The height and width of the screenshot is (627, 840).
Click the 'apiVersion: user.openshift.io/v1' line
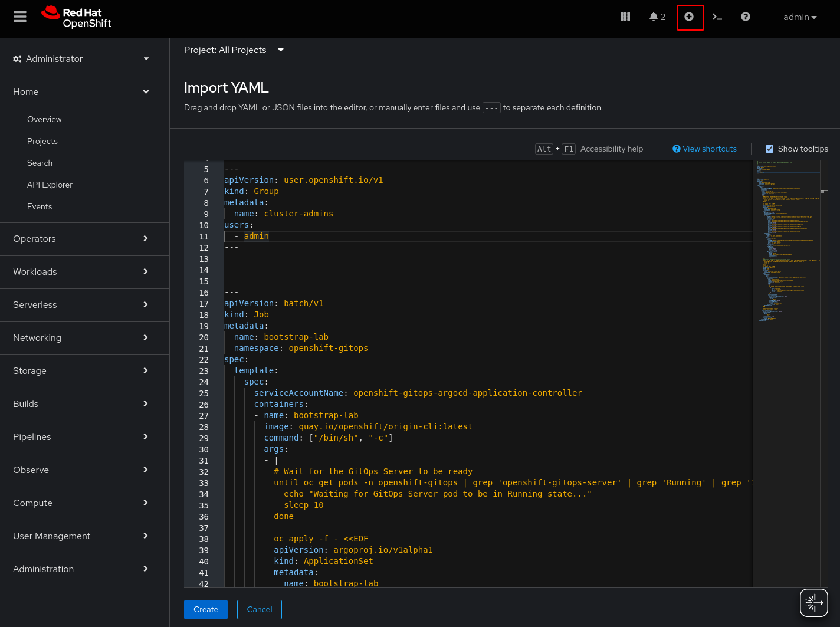click(x=304, y=180)
